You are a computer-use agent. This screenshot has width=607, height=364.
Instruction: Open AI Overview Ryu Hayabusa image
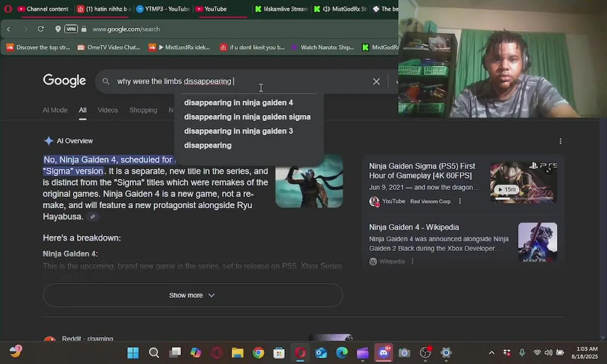pyautogui.click(x=309, y=181)
